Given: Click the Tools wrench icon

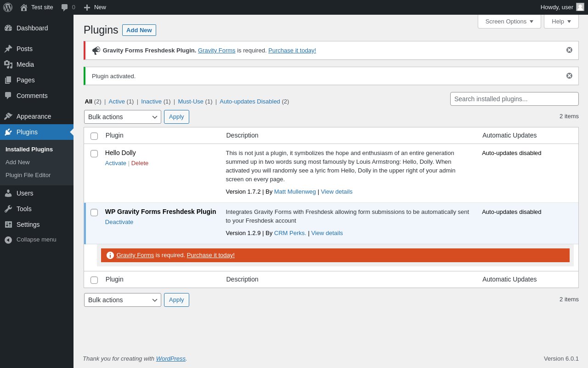Looking at the screenshot, I should click(x=8, y=209).
